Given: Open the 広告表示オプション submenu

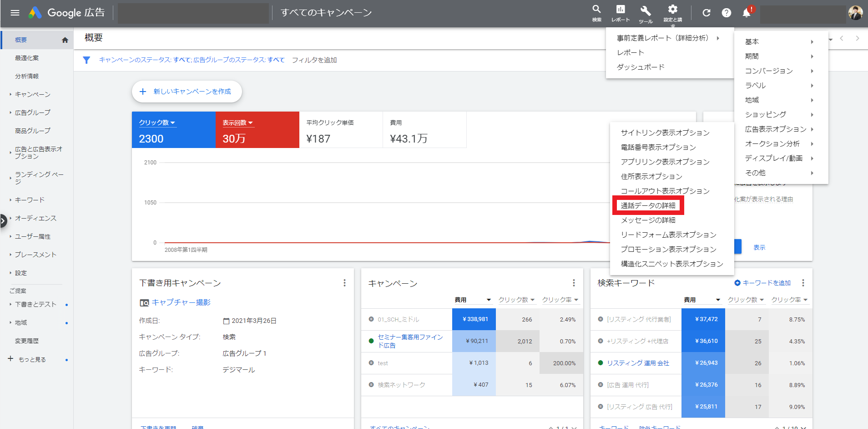Looking at the screenshot, I should (x=779, y=129).
